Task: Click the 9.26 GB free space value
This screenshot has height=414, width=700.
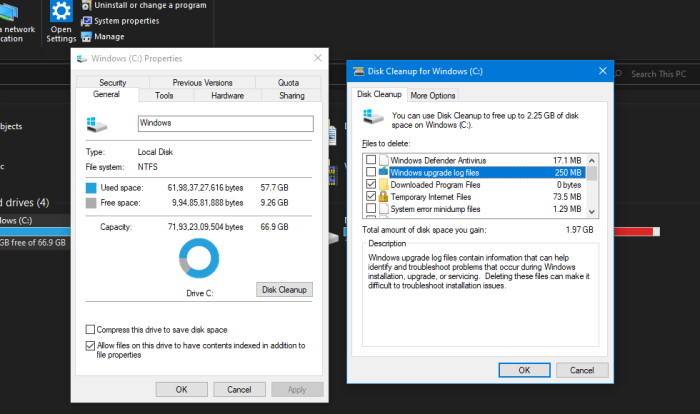Action: tap(275, 203)
